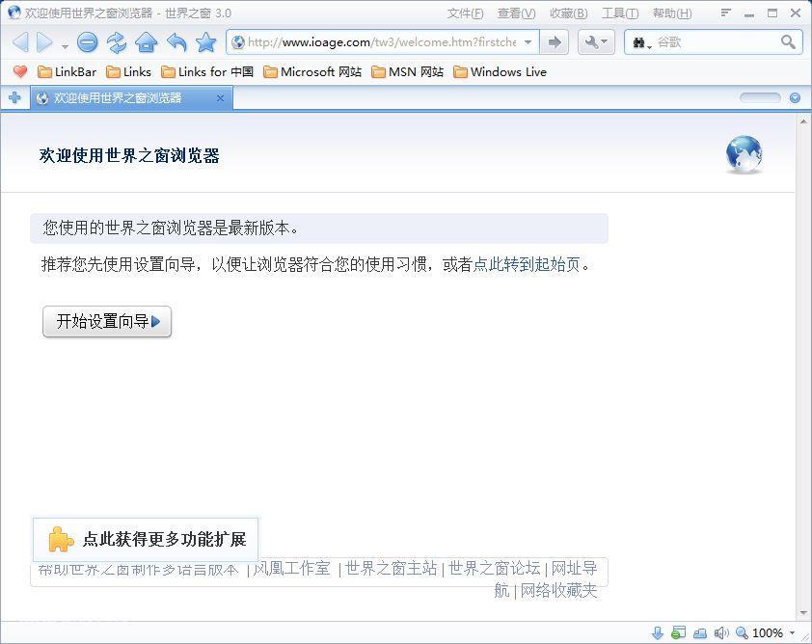
Task: Toggle page sound speaker icon
Action: coord(721,632)
